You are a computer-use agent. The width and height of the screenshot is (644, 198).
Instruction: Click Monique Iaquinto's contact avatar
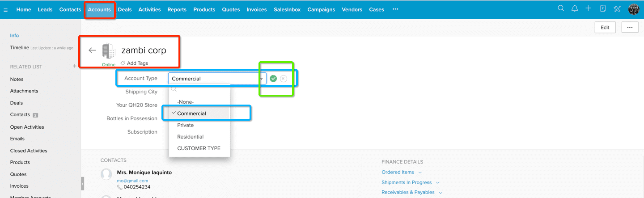pyautogui.click(x=106, y=174)
